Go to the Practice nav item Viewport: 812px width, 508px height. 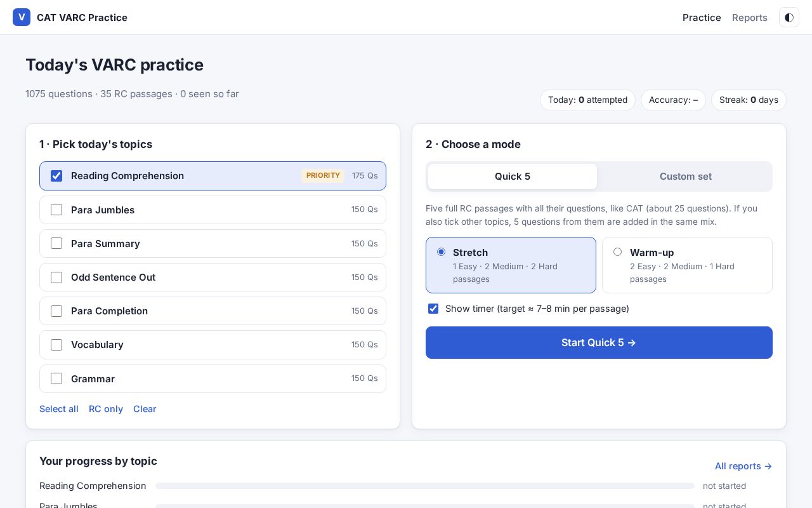(702, 17)
